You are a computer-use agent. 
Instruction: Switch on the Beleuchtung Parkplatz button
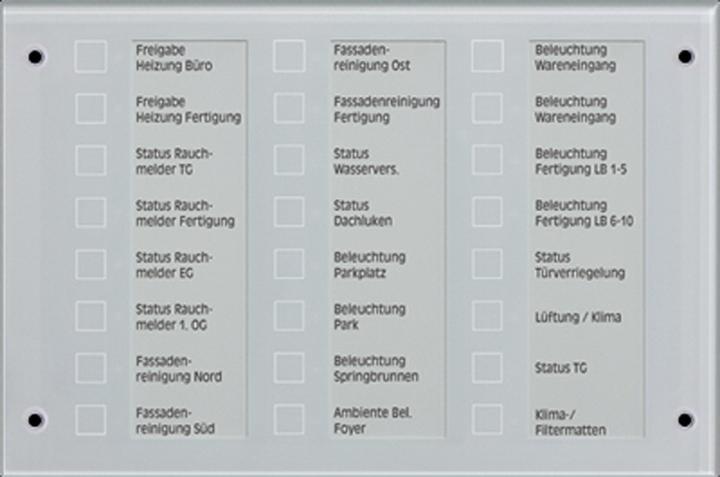tap(289, 264)
